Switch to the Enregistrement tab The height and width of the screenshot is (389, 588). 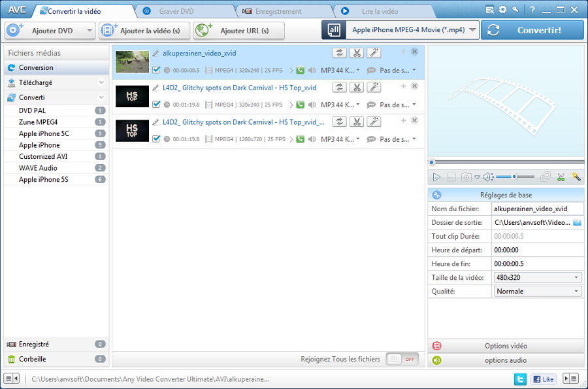coord(278,11)
